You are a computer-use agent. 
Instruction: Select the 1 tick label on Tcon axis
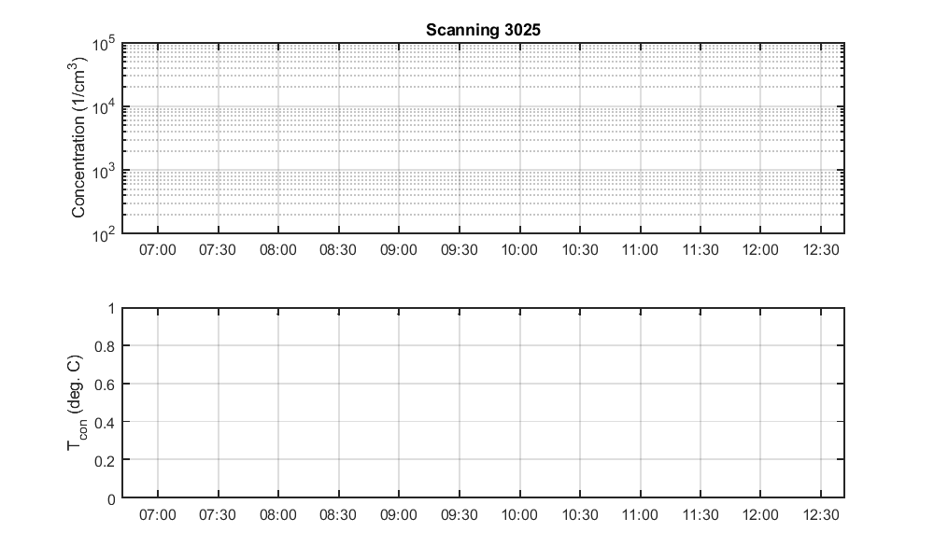(111, 308)
